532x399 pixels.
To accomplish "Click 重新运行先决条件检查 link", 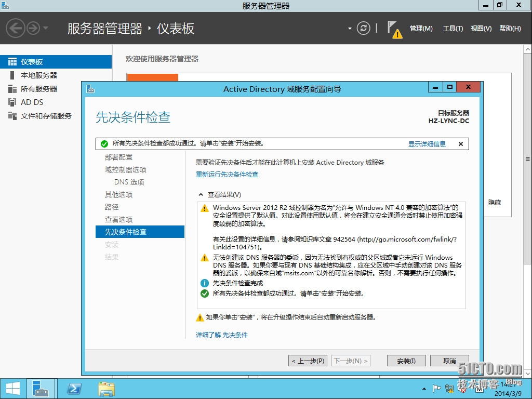I will click(227, 175).
